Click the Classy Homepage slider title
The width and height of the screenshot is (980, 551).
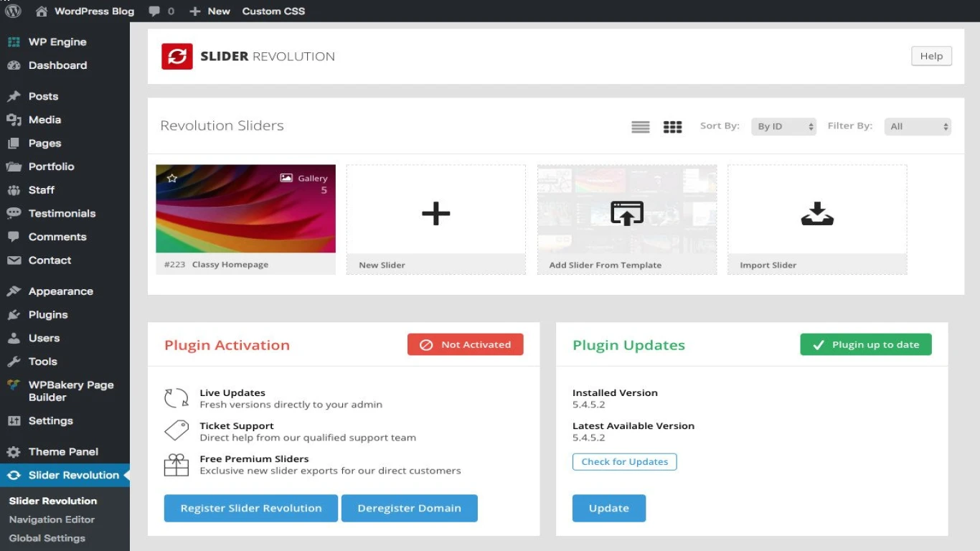pos(230,265)
